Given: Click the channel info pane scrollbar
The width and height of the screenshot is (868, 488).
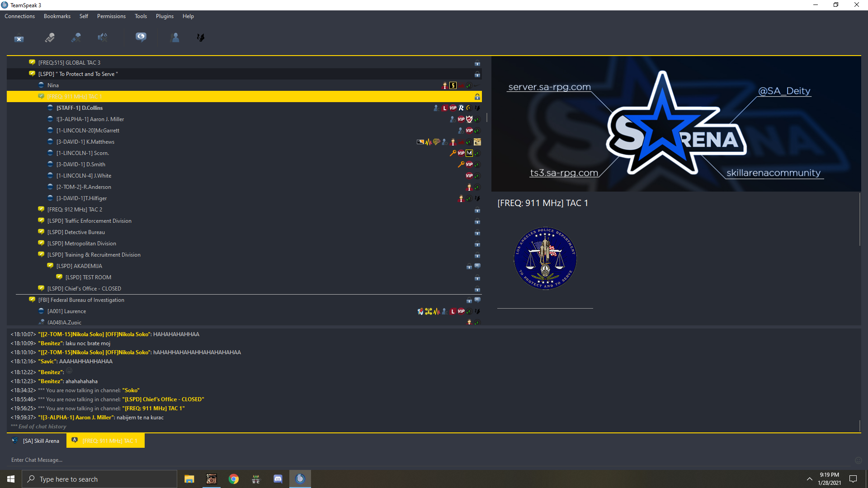Looking at the screenshot, I should click(859, 220).
